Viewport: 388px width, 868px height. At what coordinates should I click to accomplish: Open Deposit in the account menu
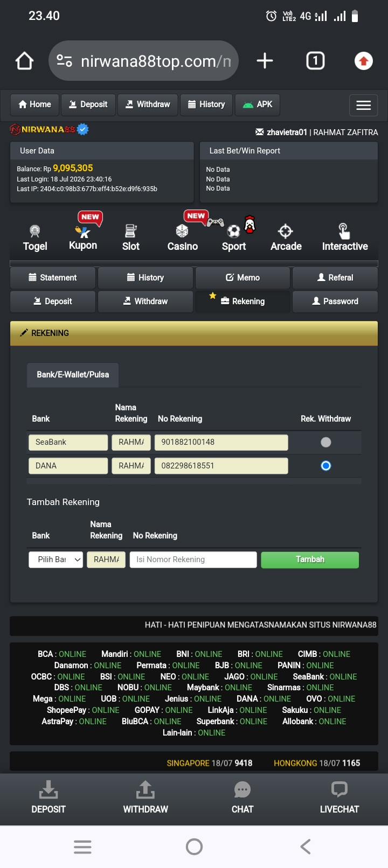pyautogui.click(x=53, y=302)
